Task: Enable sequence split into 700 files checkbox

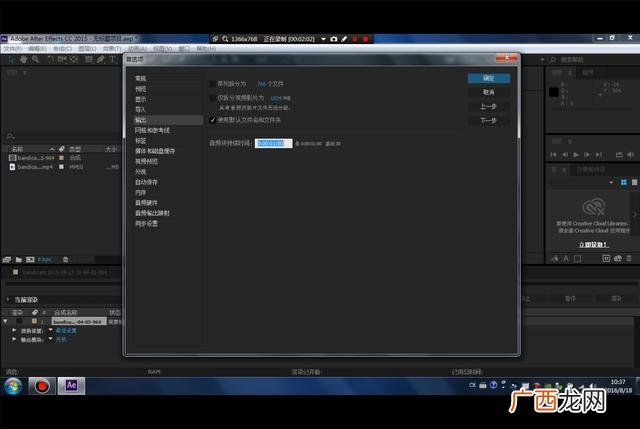Action: pyautogui.click(x=213, y=84)
